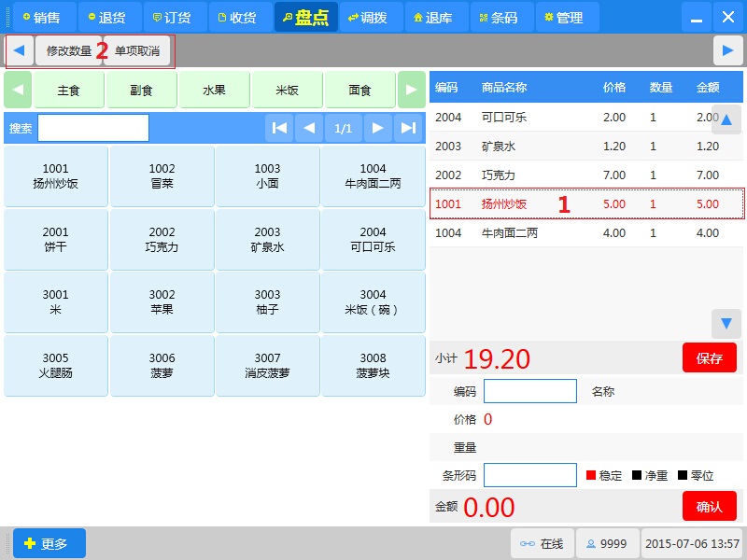This screenshot has height=560, width=747.
Task: Add product 2003 矿泉水
Action: point(268,240)
